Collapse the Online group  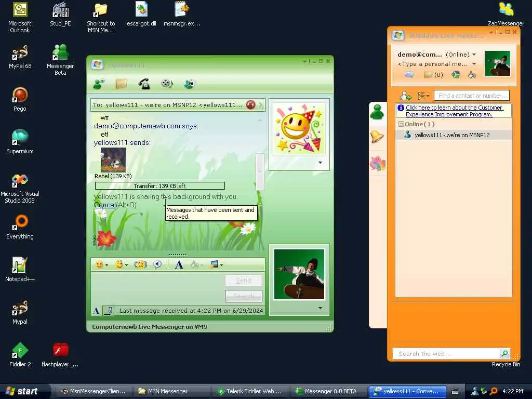[x=401, y=124]
